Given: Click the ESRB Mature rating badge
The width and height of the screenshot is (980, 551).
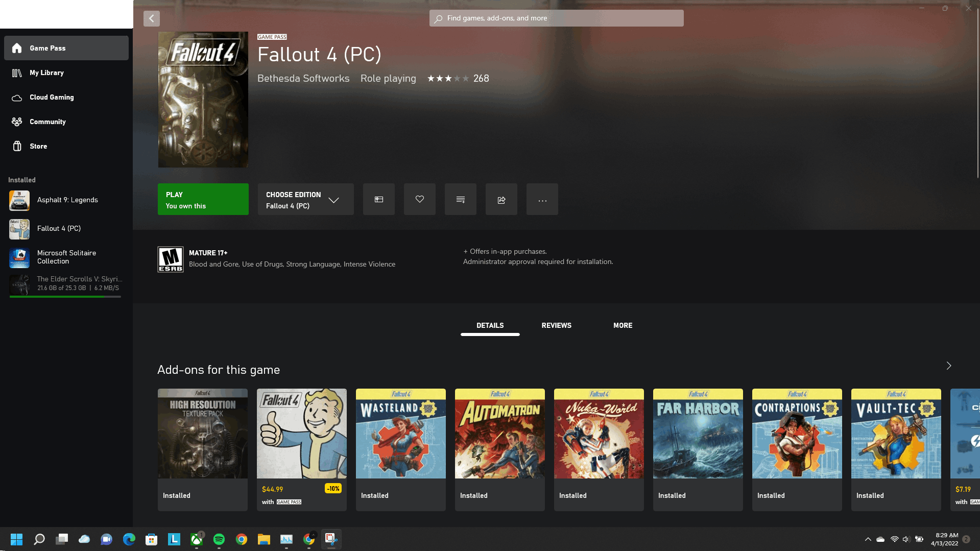Looking at the screenshot, I should (171, 259).
